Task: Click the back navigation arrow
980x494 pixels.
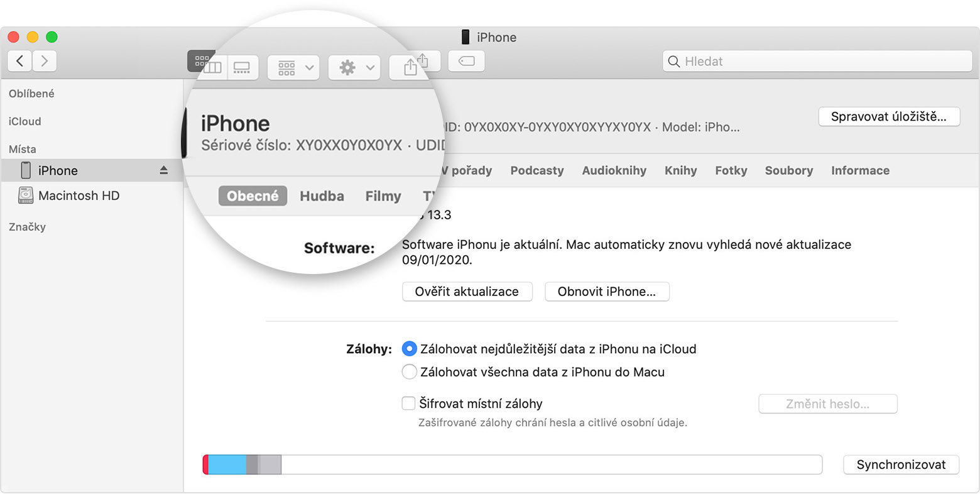Action: 20,61
